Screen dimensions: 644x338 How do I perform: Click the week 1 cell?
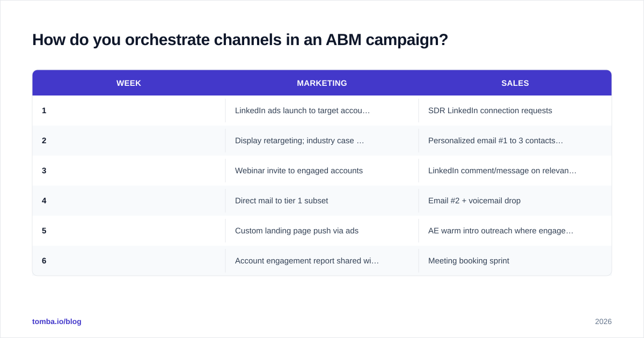point(129,111)
